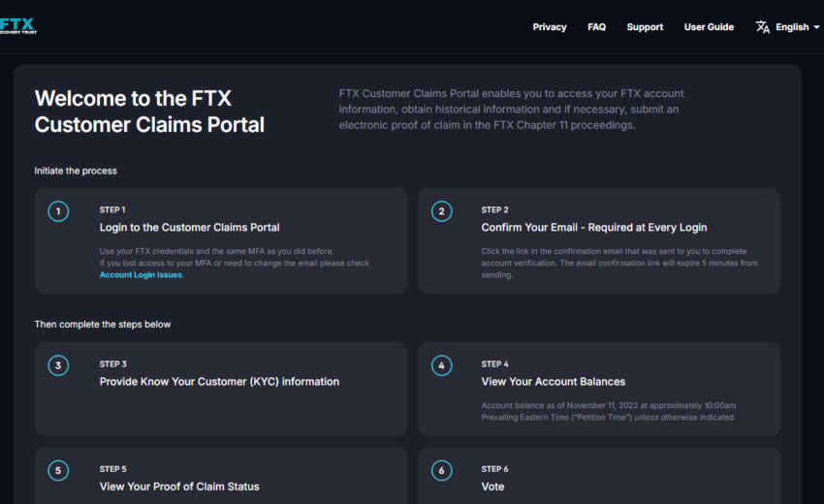Expand the English language dropdown arrow
The image size is (824, 504).
tap(816, 27)
